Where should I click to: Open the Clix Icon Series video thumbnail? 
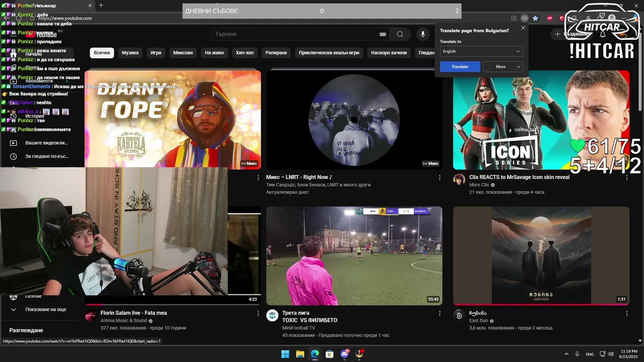(x=541, y=119)
